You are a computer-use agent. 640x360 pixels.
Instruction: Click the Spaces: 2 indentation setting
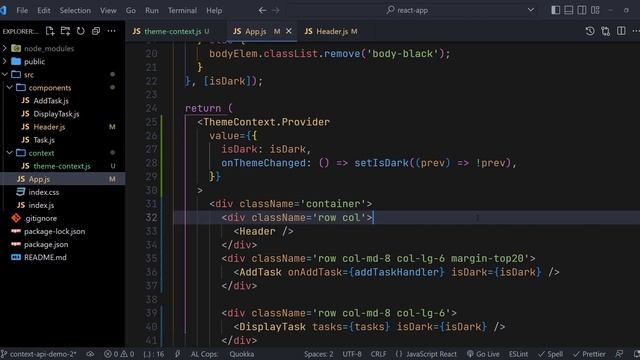(318, 354)
